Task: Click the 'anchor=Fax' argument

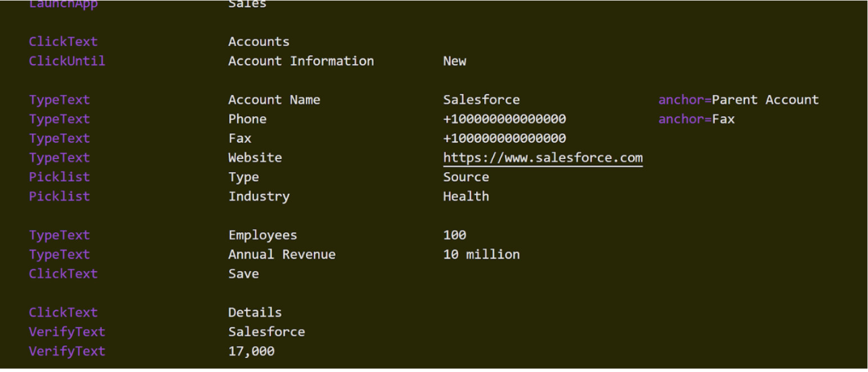Action: coord(696,119)
